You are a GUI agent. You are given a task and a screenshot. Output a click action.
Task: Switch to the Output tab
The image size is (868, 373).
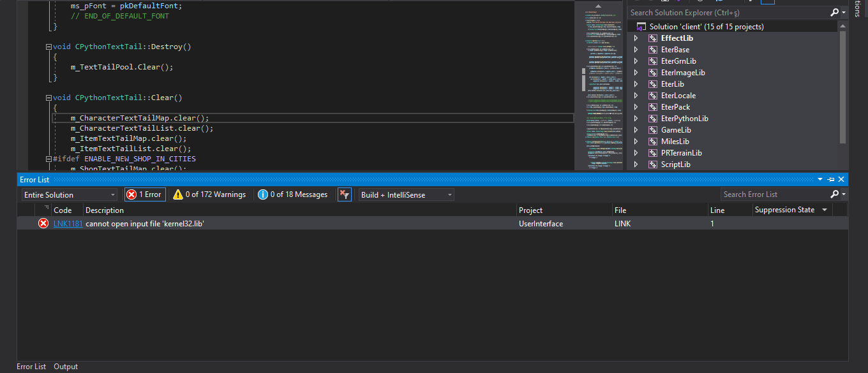coord(66,367)
